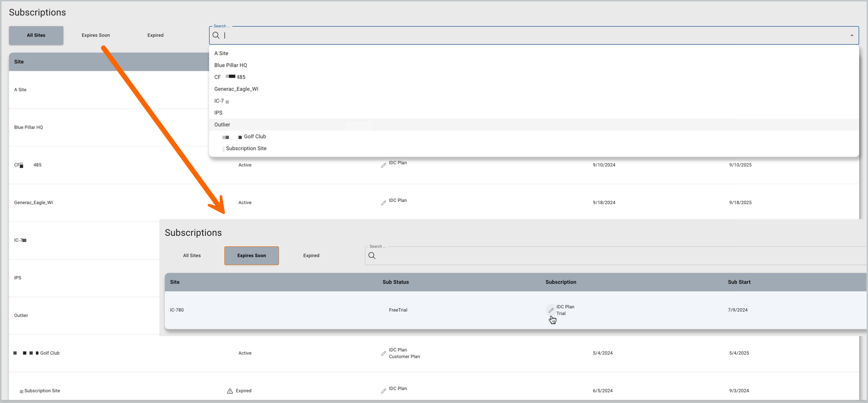Pick Golf Club option in dropdown

click(x=534, y=136)
